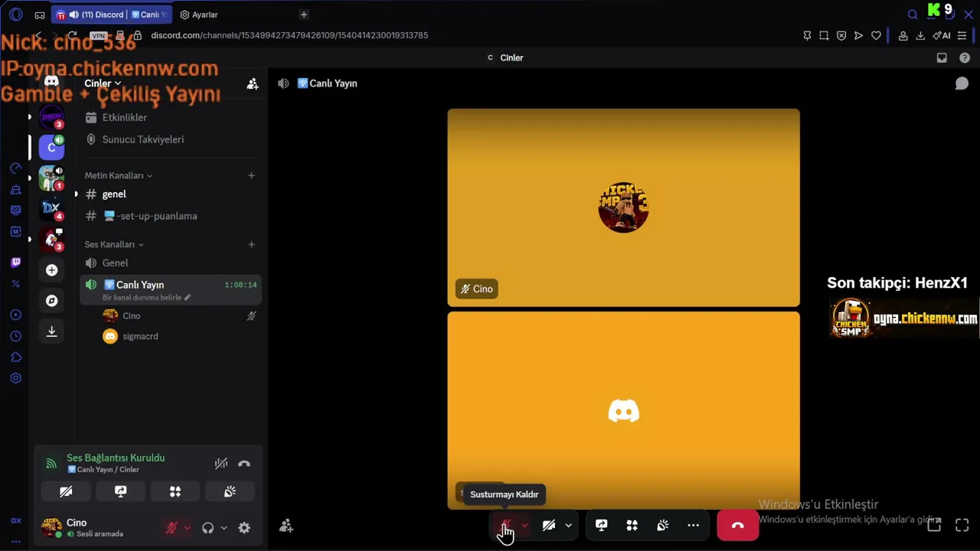Open Discord help
Viewport: 980px width, 551px height.
point(965,57)
